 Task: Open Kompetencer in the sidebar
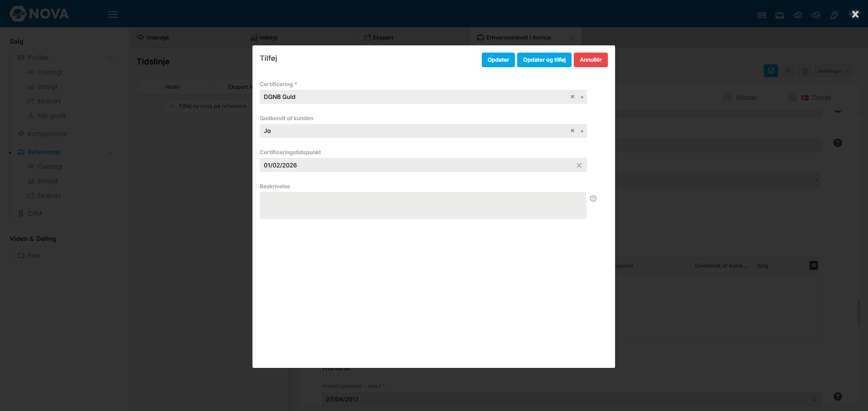(47, 134)
